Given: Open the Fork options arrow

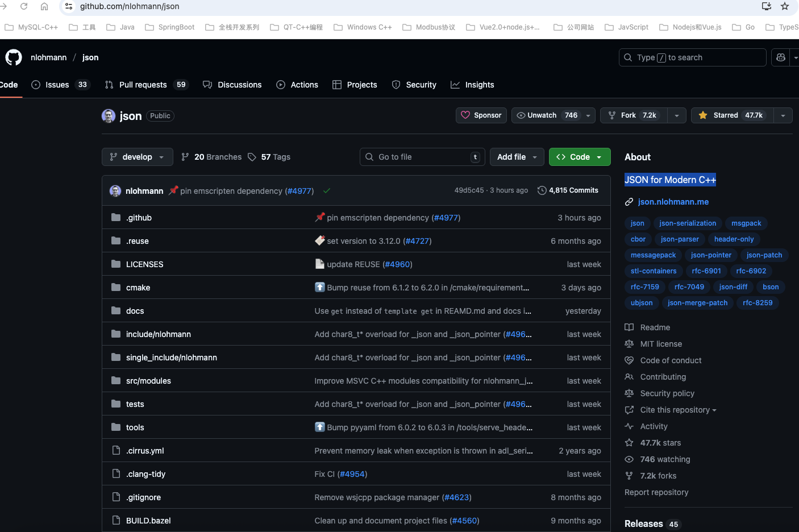Looking at the screenshot, I should [677, 115].
